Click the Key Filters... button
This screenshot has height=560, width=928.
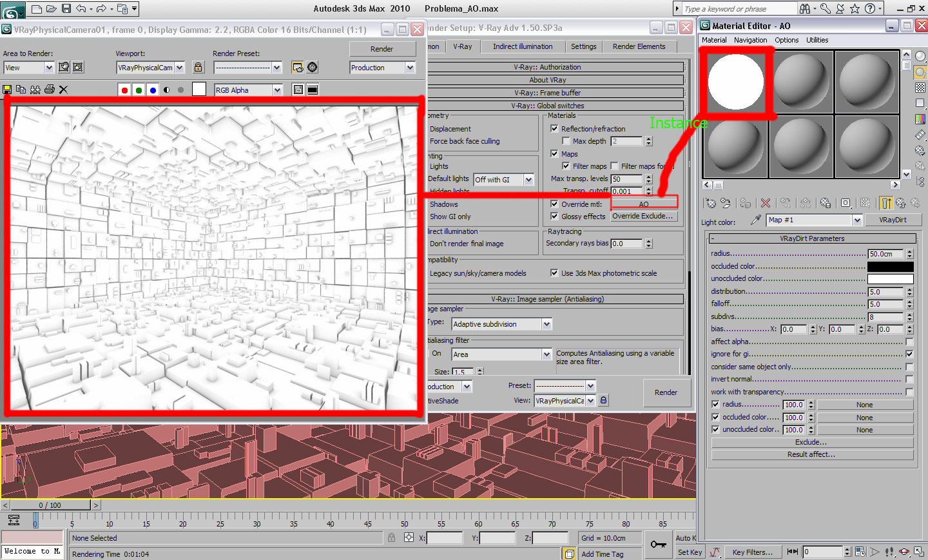point(752,552)
